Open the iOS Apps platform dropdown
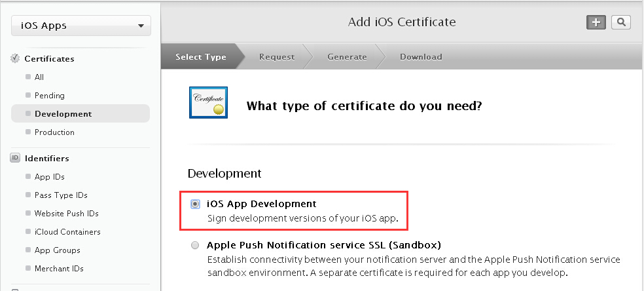Viewport: 644px width, 291px height. [81, 26]
